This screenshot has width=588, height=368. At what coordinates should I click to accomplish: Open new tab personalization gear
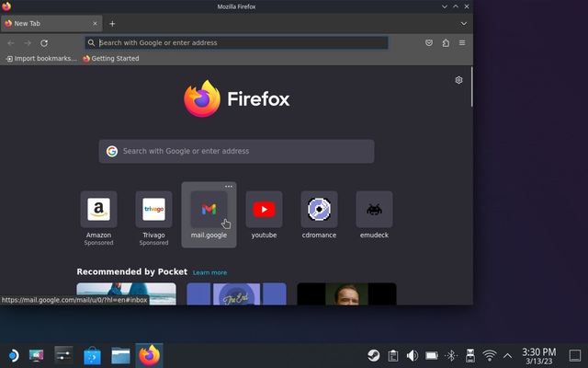(x=458, y=80)
